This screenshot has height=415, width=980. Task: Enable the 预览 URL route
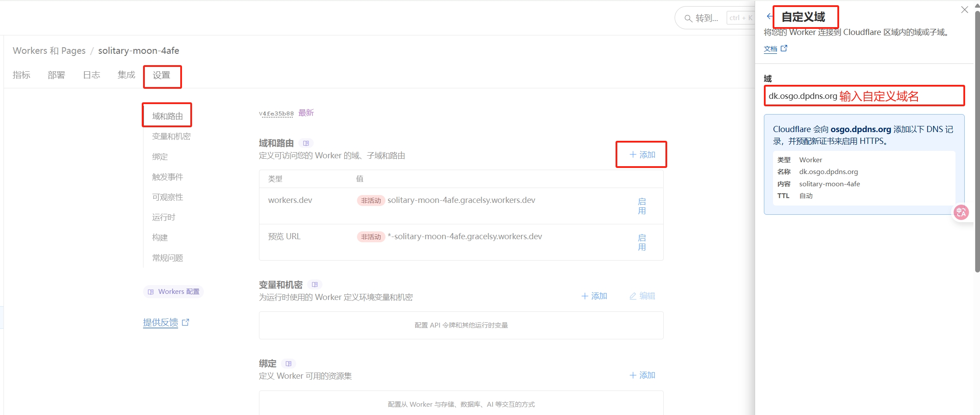point(642,242)
